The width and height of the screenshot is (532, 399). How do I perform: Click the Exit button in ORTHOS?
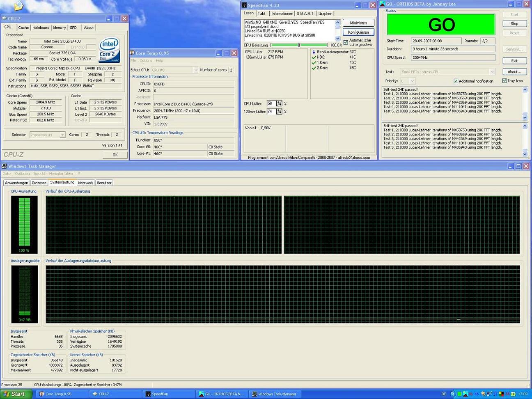pos(514,61)
